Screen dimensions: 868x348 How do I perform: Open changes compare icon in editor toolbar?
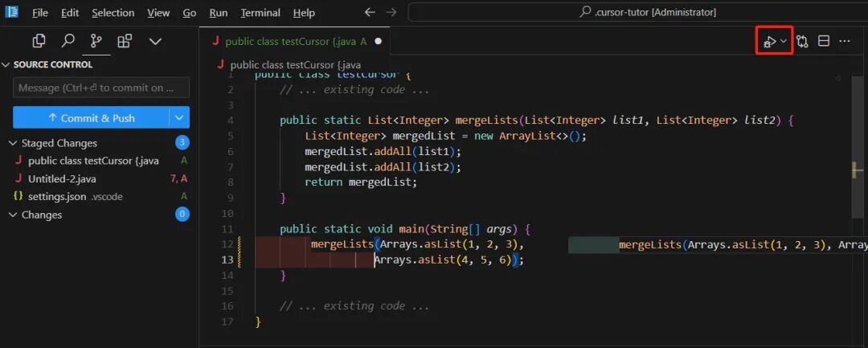tap(802, 41)
